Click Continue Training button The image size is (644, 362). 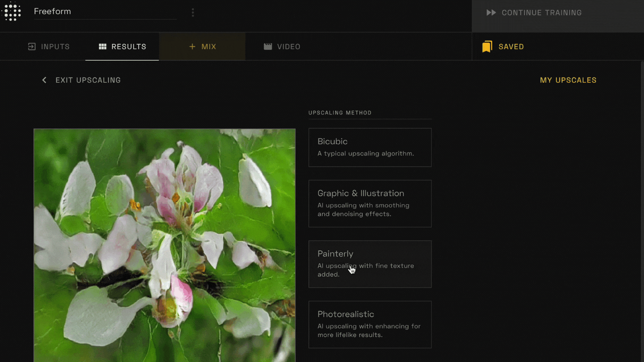pyautogui.click(x=558, y=16)
